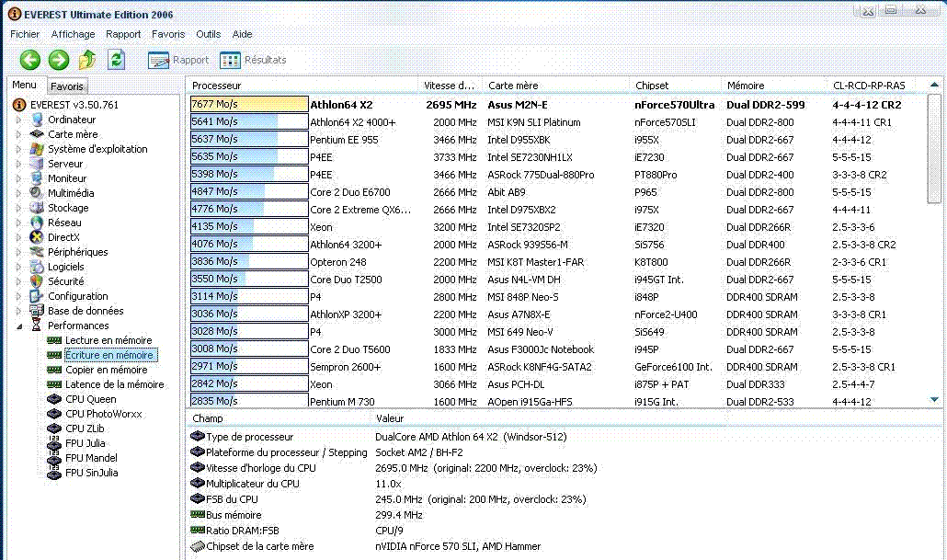Select the Stockage tree icon
The height and width of the screenshot is (560, 947).
coord(37,208)
